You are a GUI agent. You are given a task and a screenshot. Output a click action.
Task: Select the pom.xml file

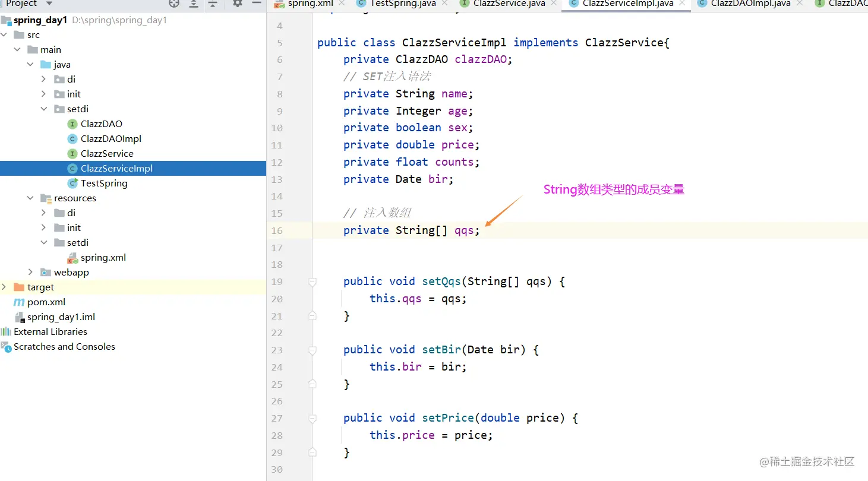(x=46, y=302)
